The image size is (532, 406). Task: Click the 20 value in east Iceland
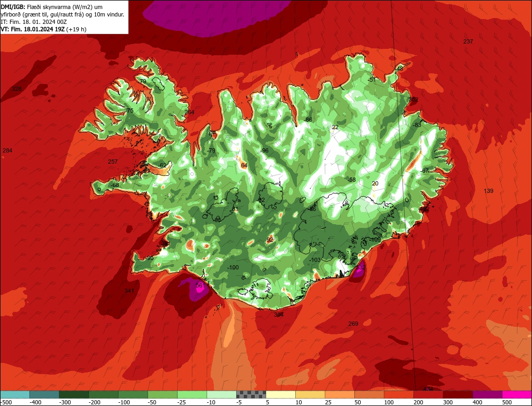(375, 183)
